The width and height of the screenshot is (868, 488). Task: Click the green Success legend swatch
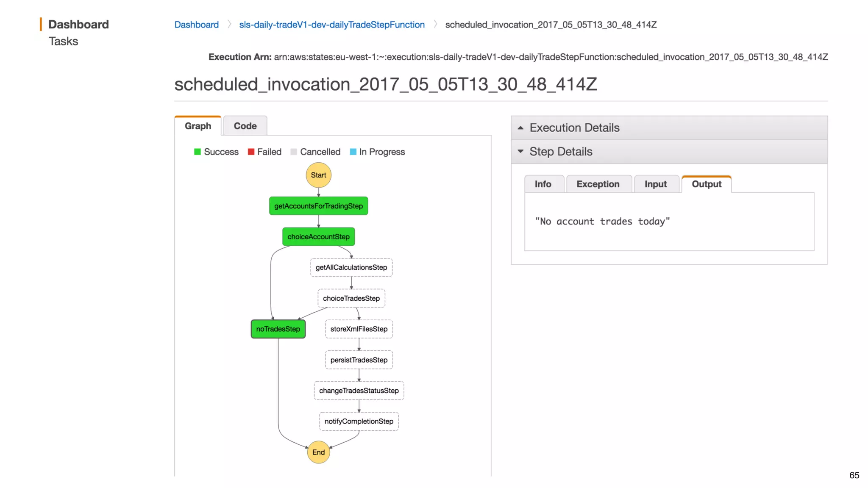(198, 152)
